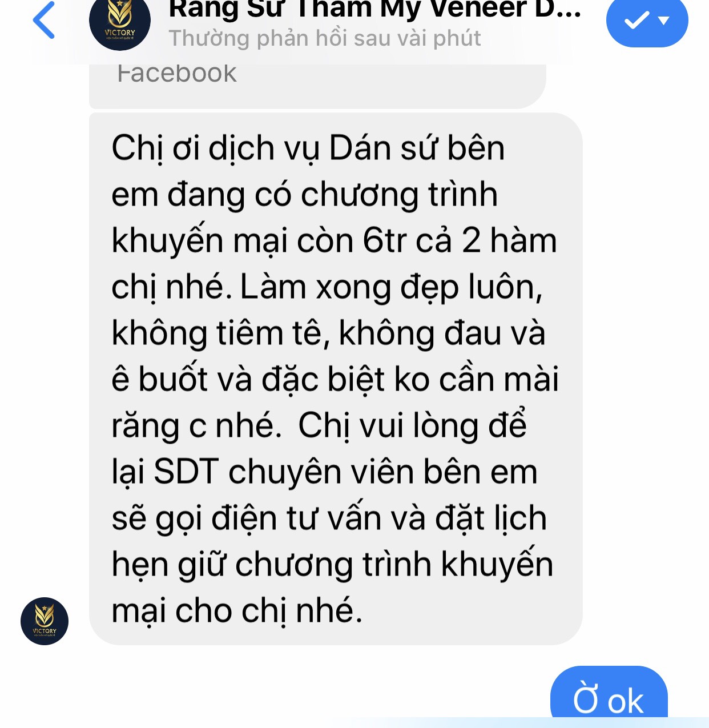The width and height of the screenshot is (709, 728).
Task: Click the "Làm xong đẹp luôn" sentence
Action: pos(390,287)
